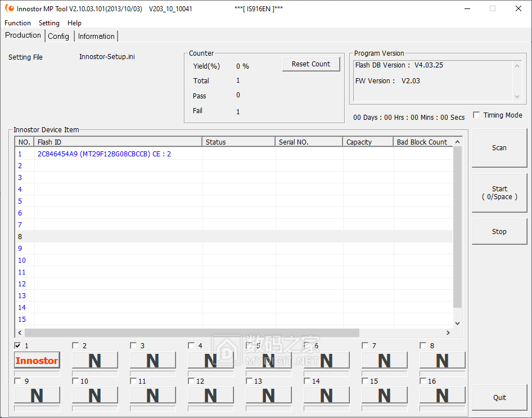Check the slot 7 checkbox
The width and height of the screenshot is (532, 418).
click(366, 345)
